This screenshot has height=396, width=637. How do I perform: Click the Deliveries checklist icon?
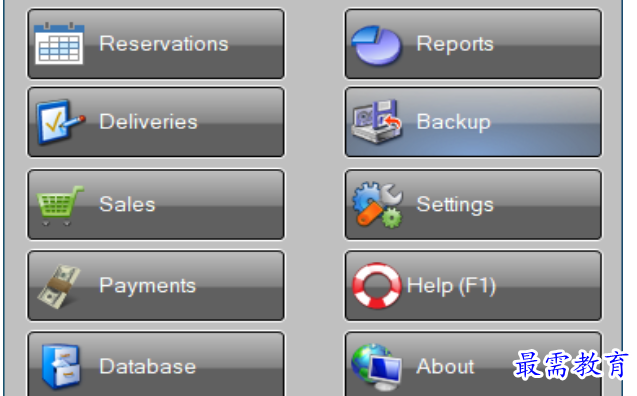60,121
